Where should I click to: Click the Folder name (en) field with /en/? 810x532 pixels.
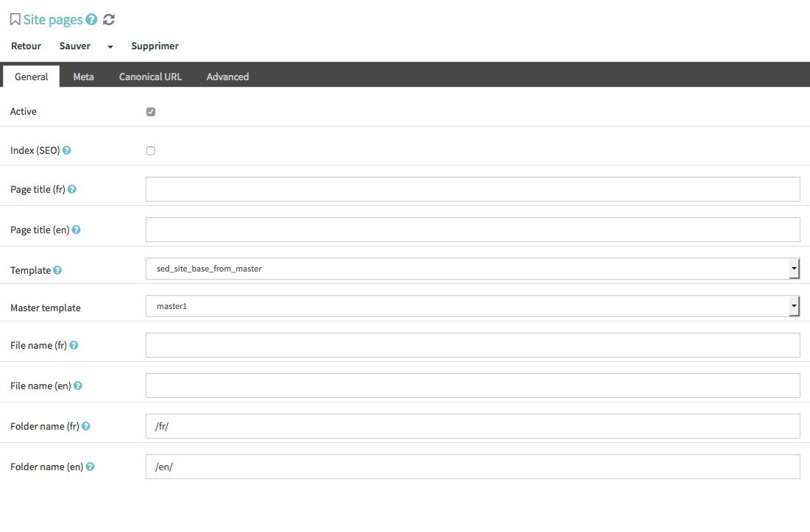point(472,467)
